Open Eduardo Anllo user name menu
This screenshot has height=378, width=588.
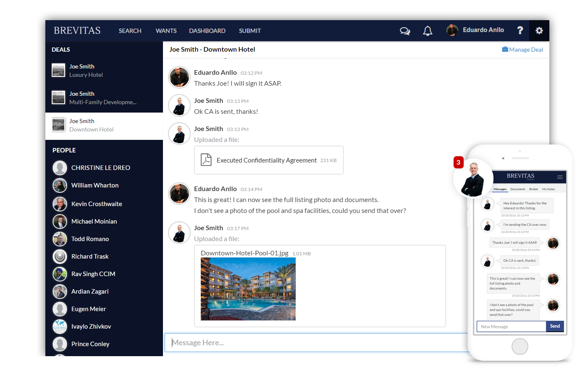(483, 30)
